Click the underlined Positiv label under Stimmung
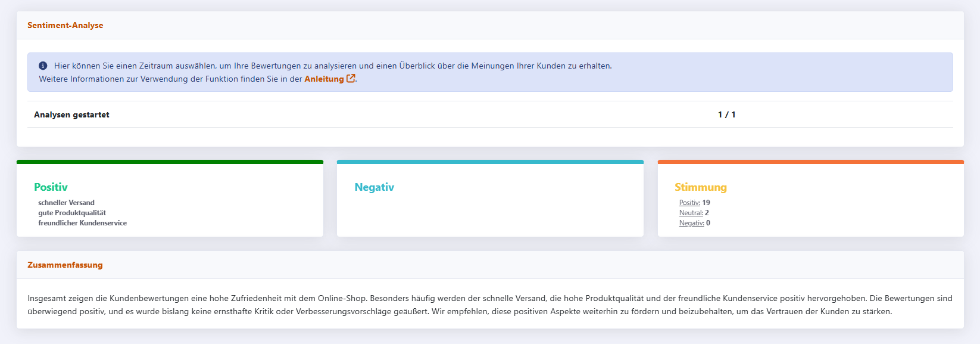The width and height of the screenshot is (980, 344). [x=689, y=203]
